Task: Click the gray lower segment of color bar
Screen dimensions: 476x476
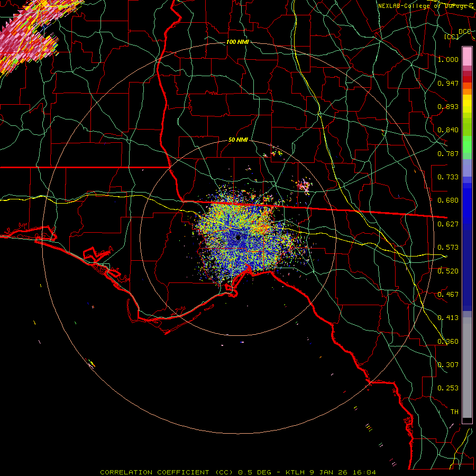Action: (x=467, y=368)
